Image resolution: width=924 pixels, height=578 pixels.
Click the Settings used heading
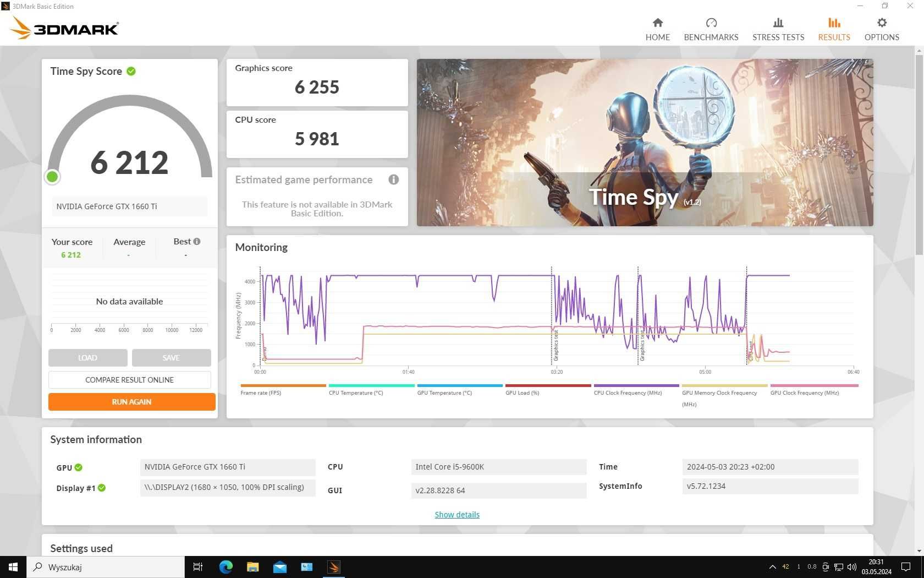click(81, 548)
